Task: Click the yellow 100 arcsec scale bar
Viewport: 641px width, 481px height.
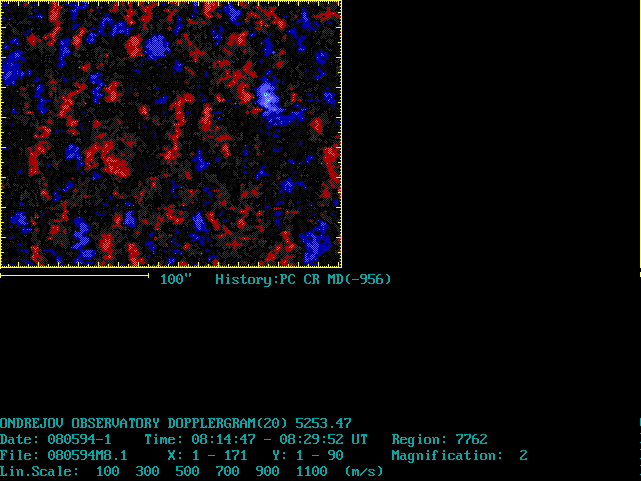Action: [x=74, y=276]
